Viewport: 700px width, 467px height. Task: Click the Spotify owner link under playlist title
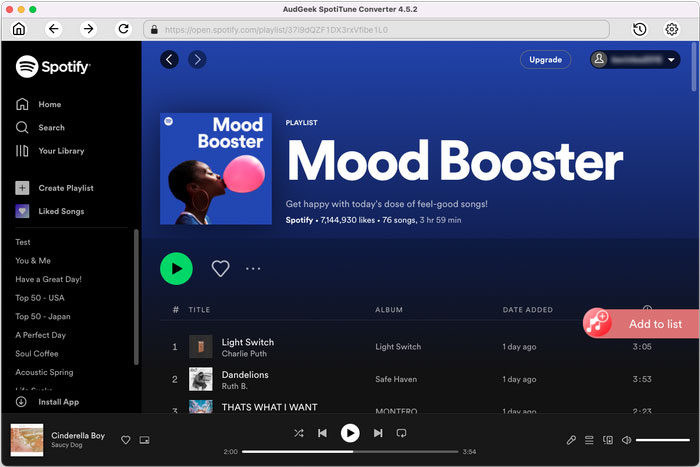299,220
